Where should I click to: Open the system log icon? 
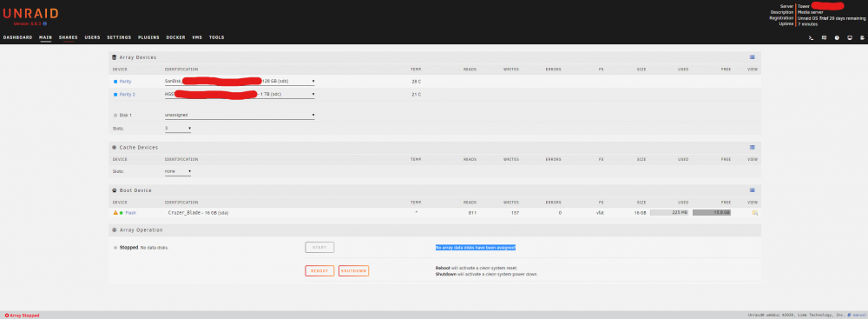(x=863, y=37)
